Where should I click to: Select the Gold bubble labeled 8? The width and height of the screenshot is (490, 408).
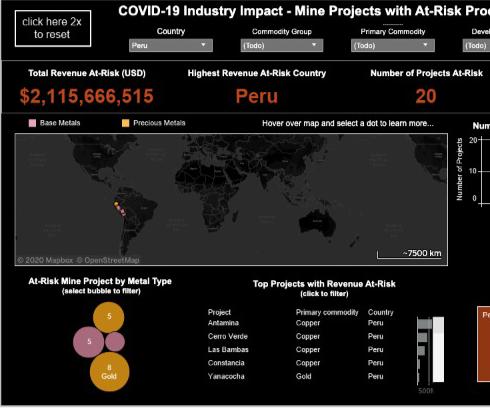click(x=109, y=372)
